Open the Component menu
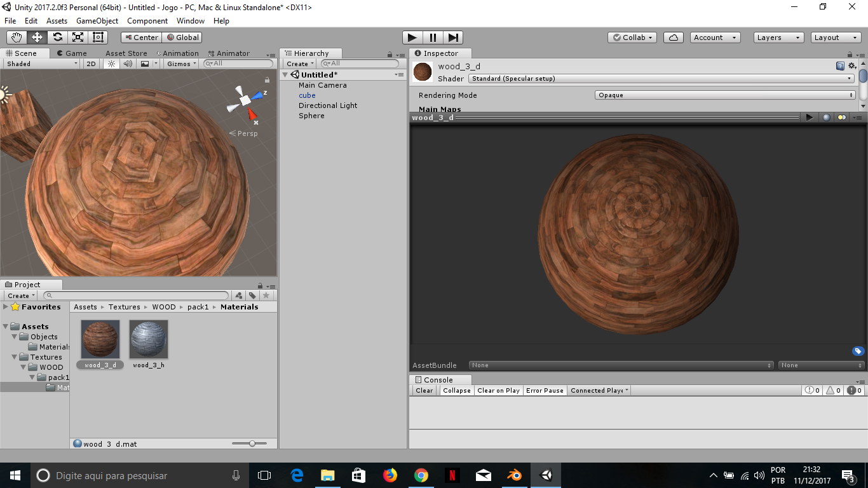Viewport: 868px width, 488px height. (x=147, y=21)
